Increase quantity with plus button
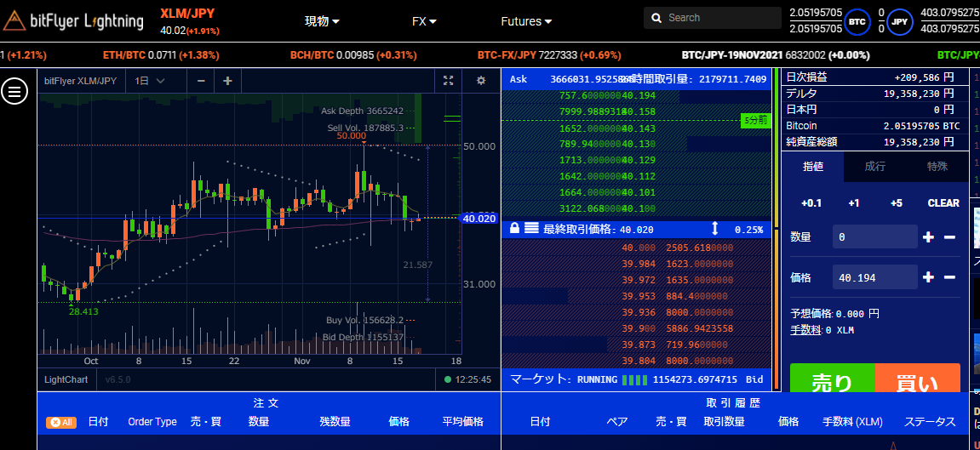The image size is (980, 450). click(929, 237)
